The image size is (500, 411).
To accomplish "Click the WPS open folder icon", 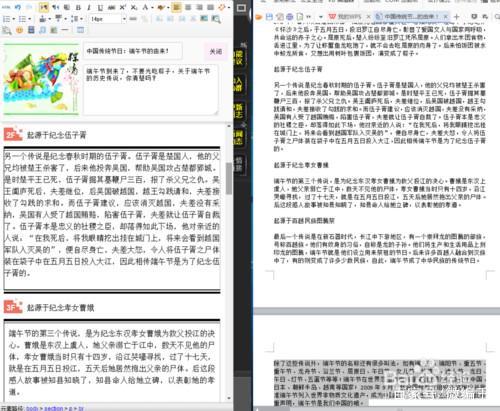I will 259,16.
